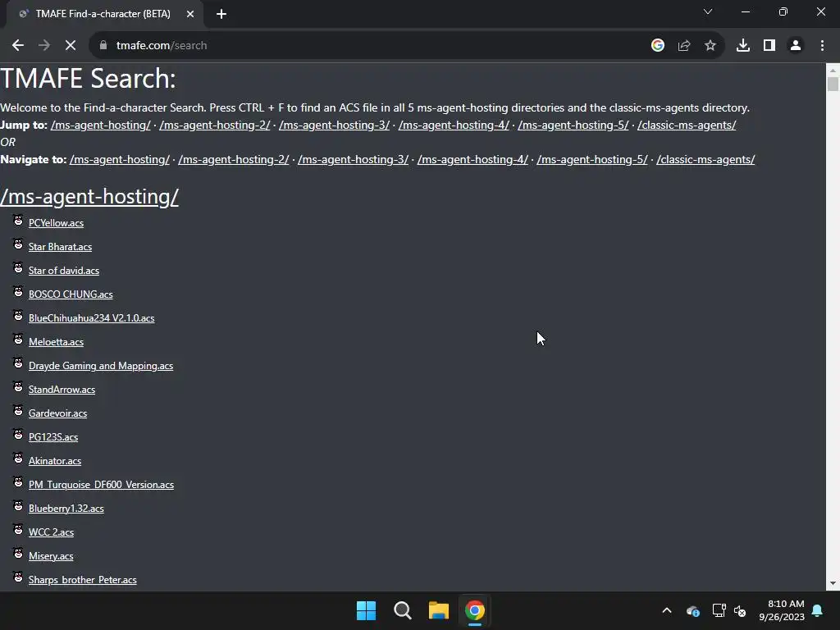Open the Windows Start menu
This screenshot has height=630, width=840.
367,610
